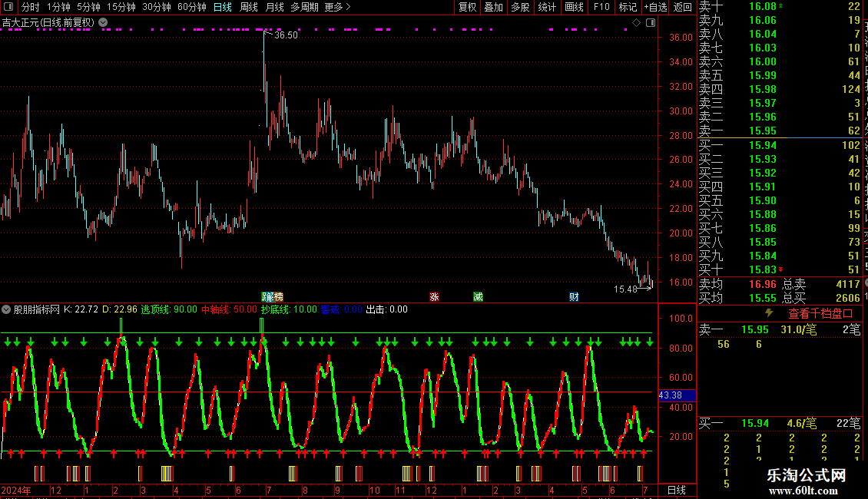Select the 5分钟 period
This screenshot has width=868, height=499.
[x=88, y=7]
